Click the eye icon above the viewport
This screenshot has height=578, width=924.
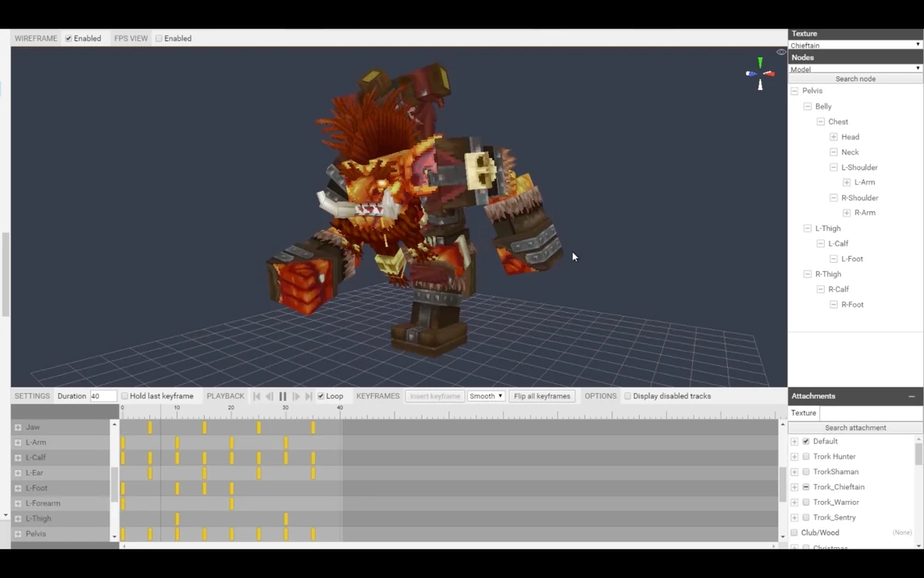pyautogui.click(x=781, y=52)
